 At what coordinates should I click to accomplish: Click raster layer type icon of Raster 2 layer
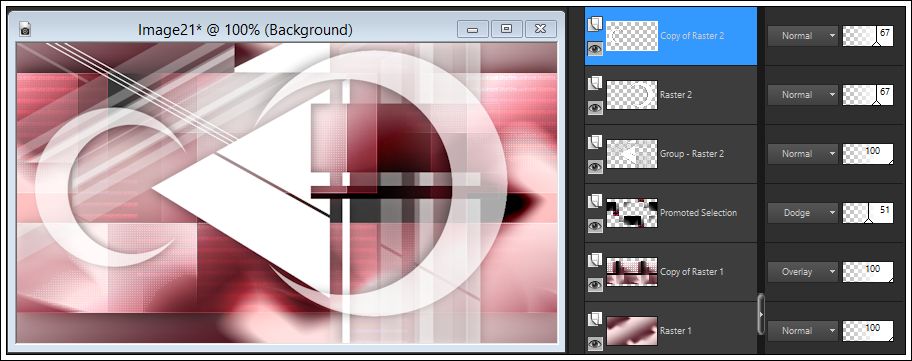click(x=594, y=84)
